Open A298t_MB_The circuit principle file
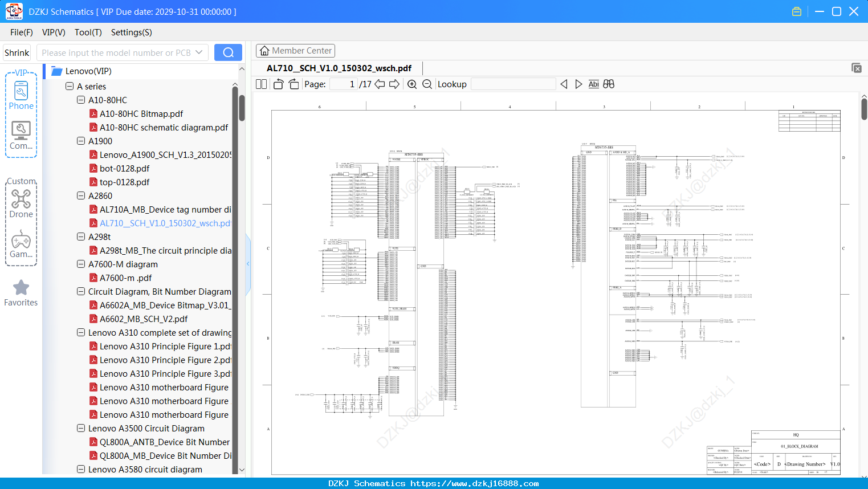 pos(165,250)
